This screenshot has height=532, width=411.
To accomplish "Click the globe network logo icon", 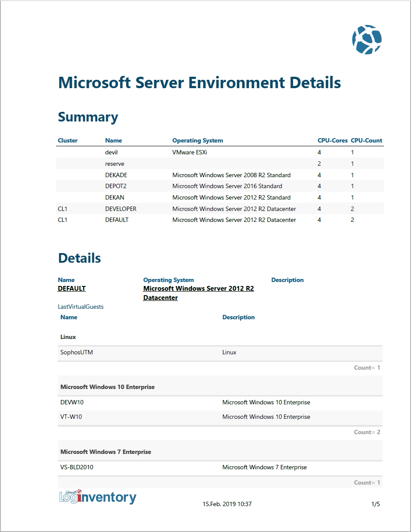I will (367, 39).
